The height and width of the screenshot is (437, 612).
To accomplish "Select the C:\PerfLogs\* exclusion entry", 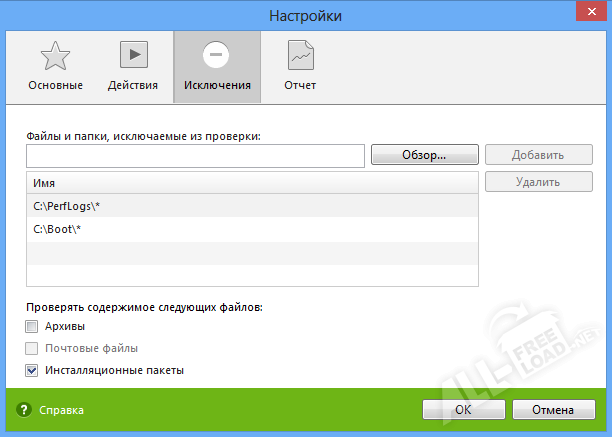I will pyautogui.click(x=252, y=206).
